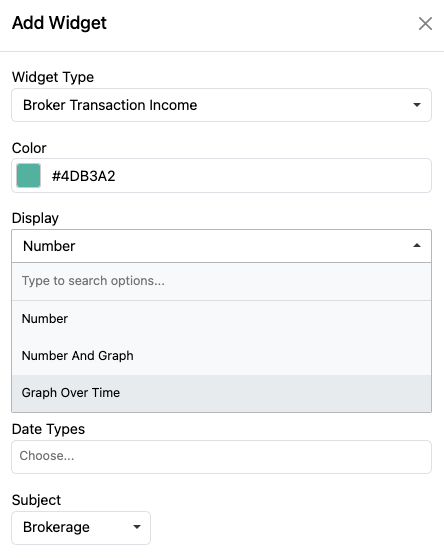Click the Color field label
444x558 pixels.
[29, 148]
